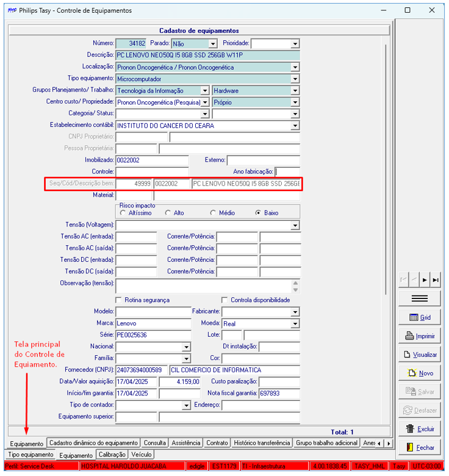This screenshot has width=449, height=476.
Task: Open the Próprio property dropdown
Action: point(295,103)
